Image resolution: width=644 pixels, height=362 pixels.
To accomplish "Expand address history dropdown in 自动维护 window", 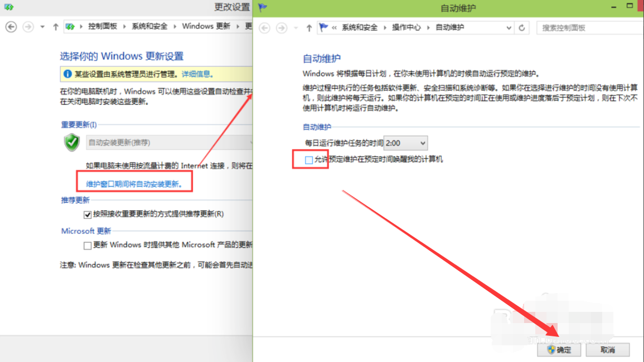I will click(x=509, y=28).
